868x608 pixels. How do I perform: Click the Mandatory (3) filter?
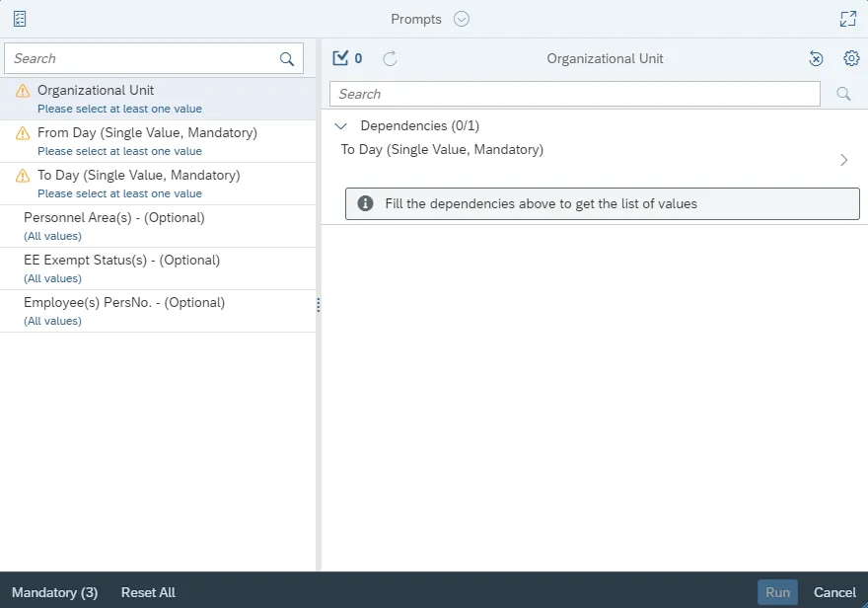click(54, 592)
